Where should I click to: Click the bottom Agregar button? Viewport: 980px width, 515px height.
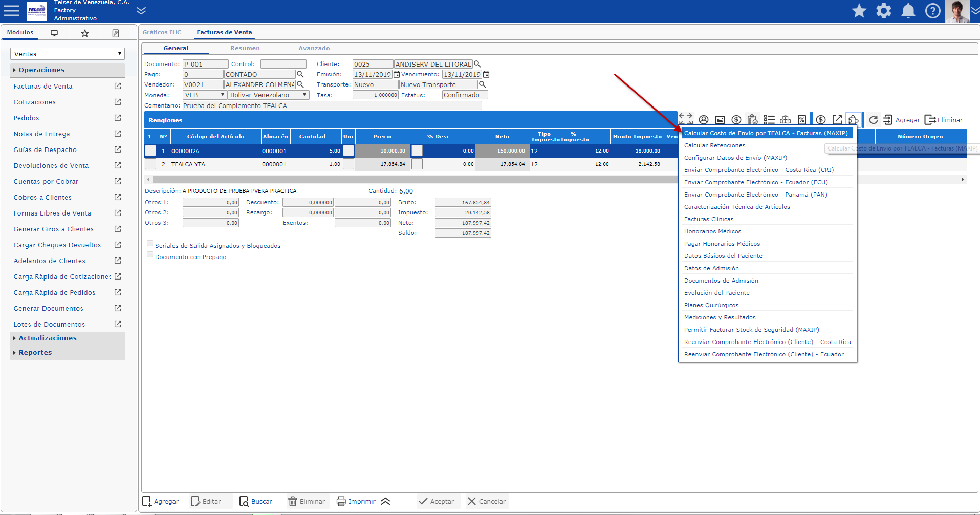(x=161, y=502)
